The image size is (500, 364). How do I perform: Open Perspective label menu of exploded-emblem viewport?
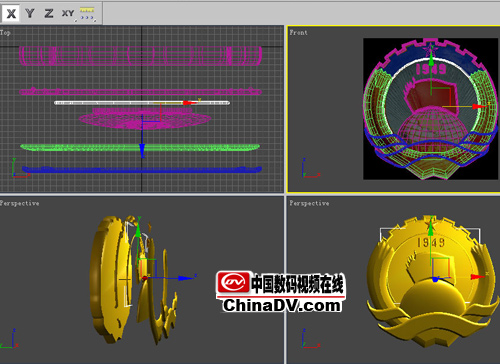[20, 203]
